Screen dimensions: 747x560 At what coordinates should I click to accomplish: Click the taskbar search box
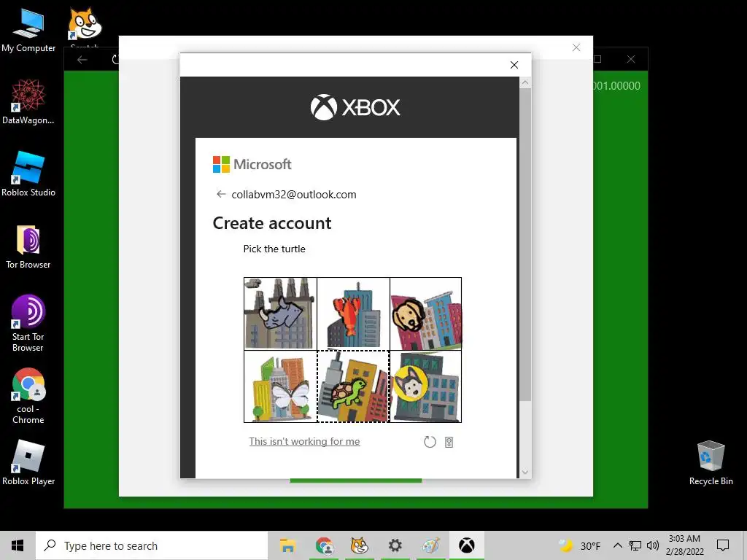152,545
